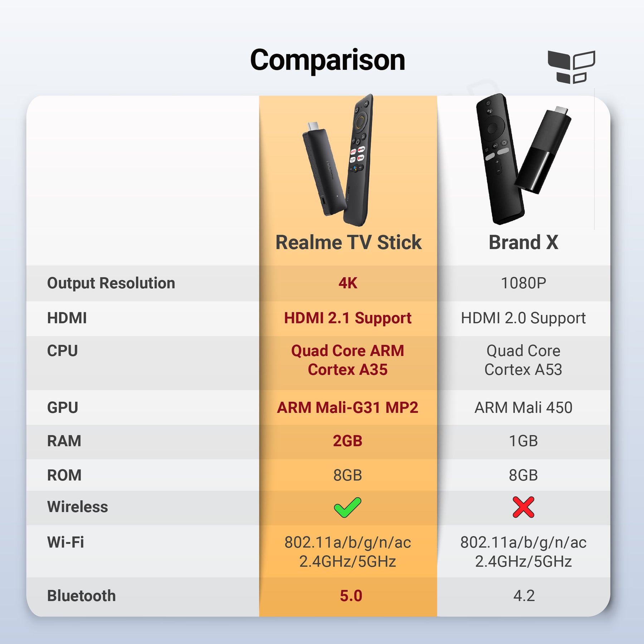Select the Brand X column heading
The width and height of the screenshot is (644, 644).
[x=523, y=242]
